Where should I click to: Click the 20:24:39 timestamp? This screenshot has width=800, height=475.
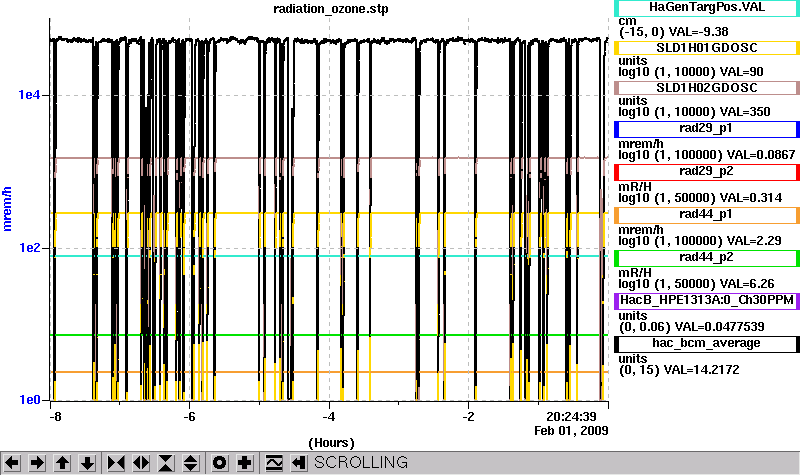click(x=571, y=417)
